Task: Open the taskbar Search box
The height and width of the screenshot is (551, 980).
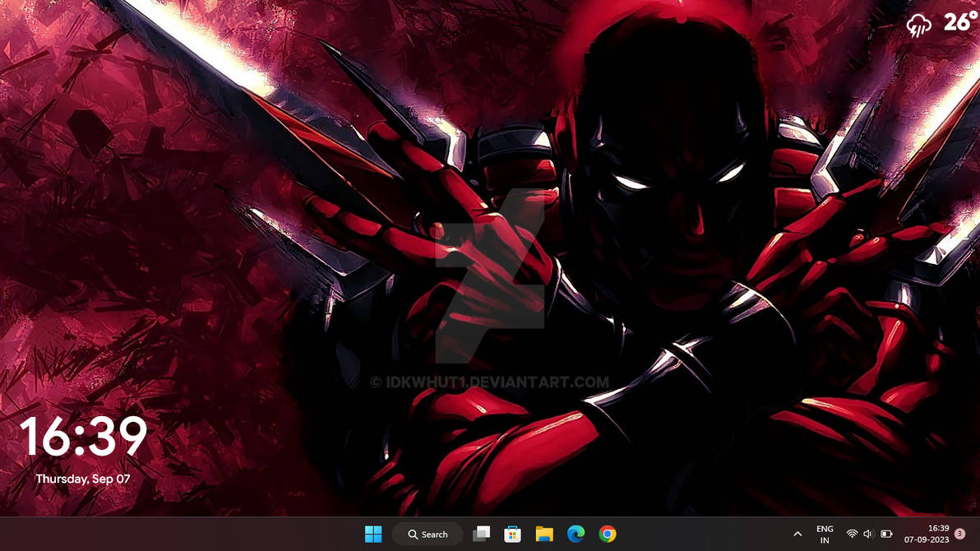Action: tap(428, 534)
